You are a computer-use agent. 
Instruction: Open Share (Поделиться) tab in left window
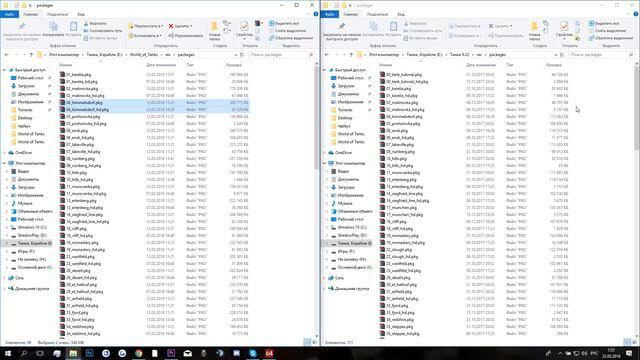tap(58, 14)
